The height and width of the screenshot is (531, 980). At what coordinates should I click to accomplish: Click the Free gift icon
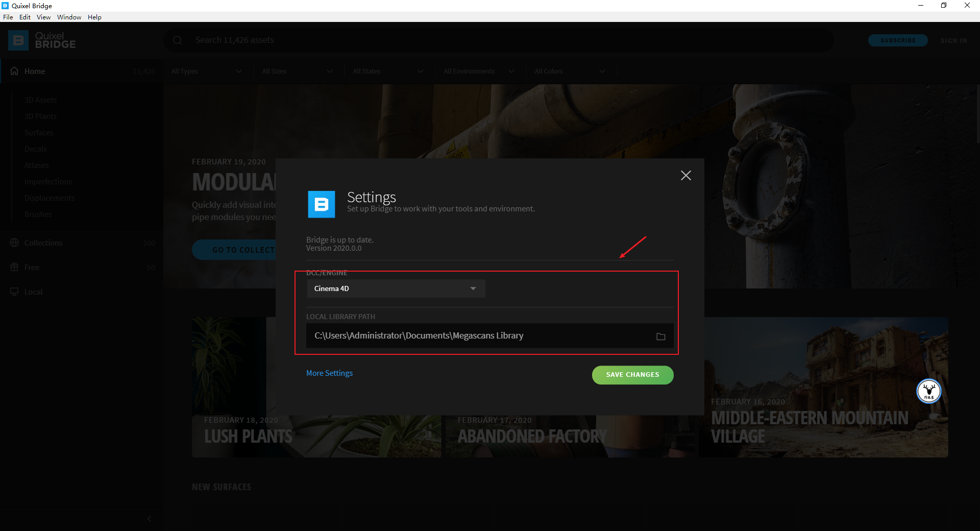coord(14,267)
